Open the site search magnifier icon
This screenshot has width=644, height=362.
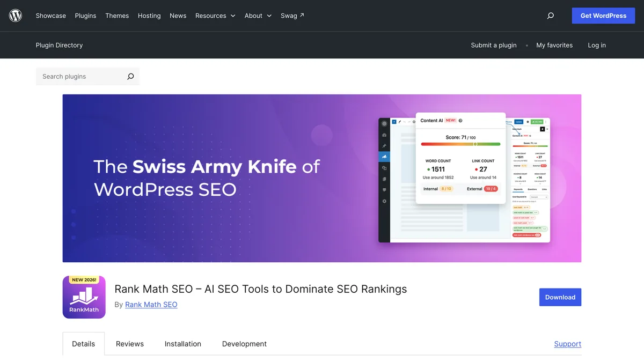pyautogui.click(x=550, y=16)
